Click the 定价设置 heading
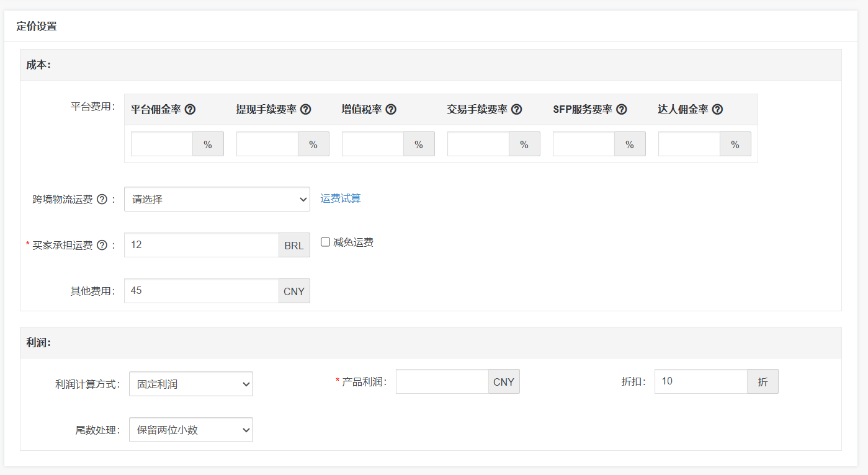Viewport: 868px width, 475px height. tap(37, 27)
